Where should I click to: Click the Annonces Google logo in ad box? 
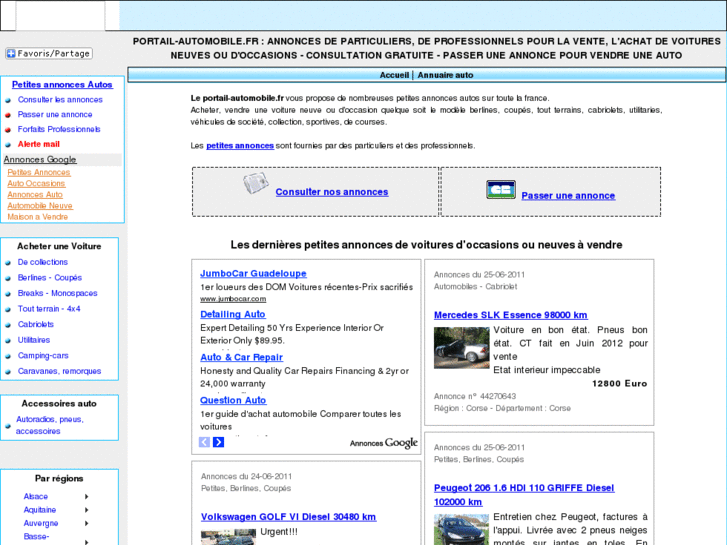point(384,443)
